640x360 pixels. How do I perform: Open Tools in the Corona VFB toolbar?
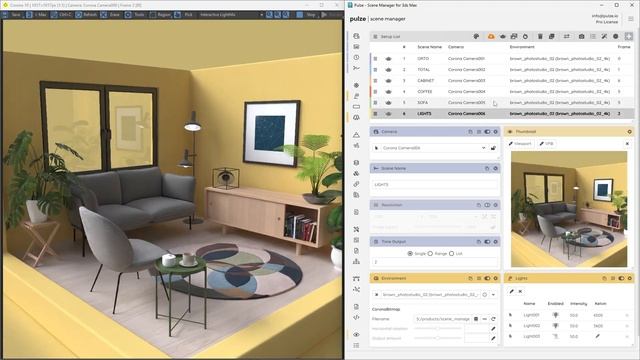point(135,15)
